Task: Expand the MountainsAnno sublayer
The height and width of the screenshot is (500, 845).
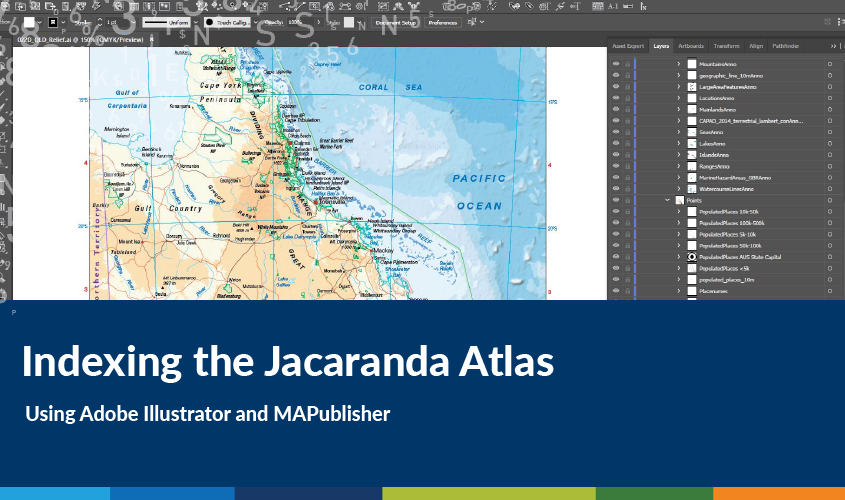Action: (x=679, y=64)
